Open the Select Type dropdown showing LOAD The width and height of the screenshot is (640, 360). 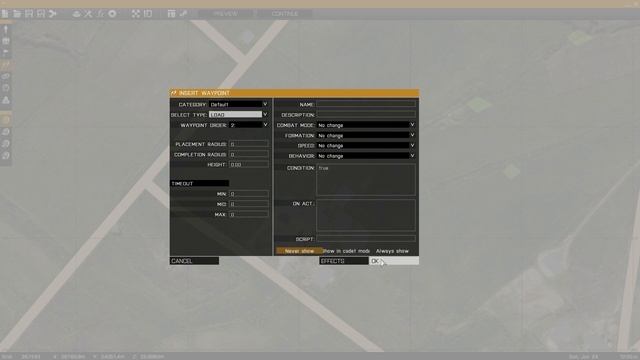238,115
